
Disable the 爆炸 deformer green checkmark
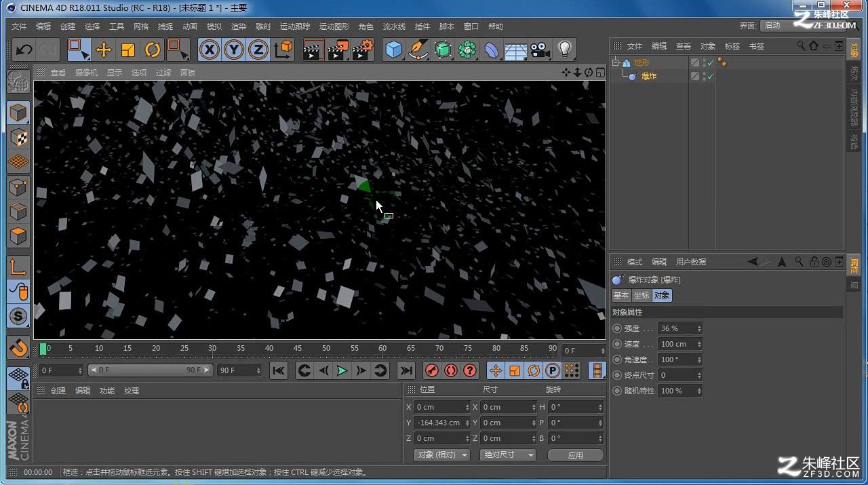tap(710, 77)
